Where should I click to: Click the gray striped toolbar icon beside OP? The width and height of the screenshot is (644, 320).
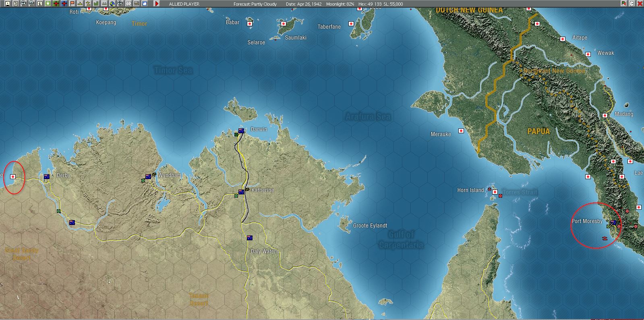137,4
